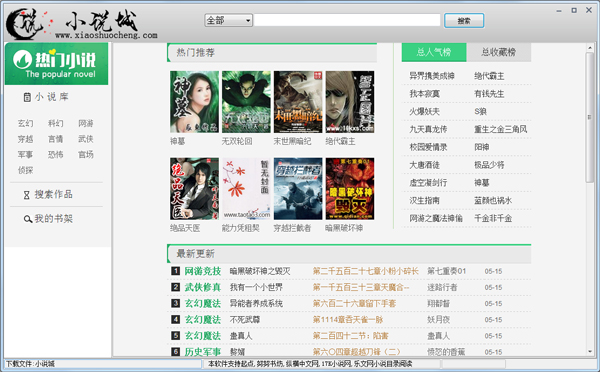The height and width of the screenshot is (372, 600).
Task: Select the 玄幻 category
Action: tap(25, 123)
